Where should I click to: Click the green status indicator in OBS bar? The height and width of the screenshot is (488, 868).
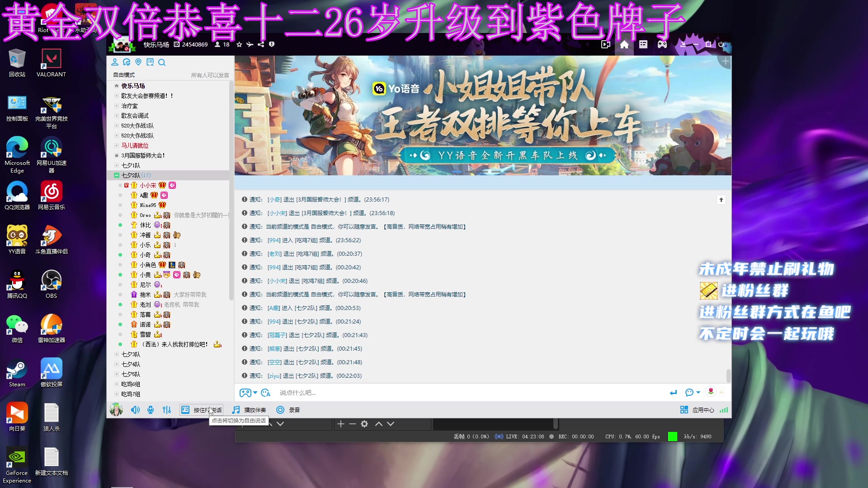[673, 436]
